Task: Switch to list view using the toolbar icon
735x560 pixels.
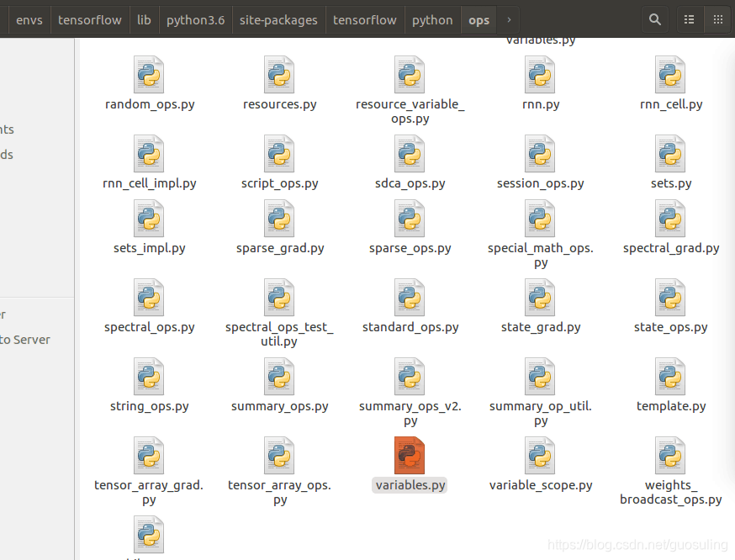Action: pos(689,19)
